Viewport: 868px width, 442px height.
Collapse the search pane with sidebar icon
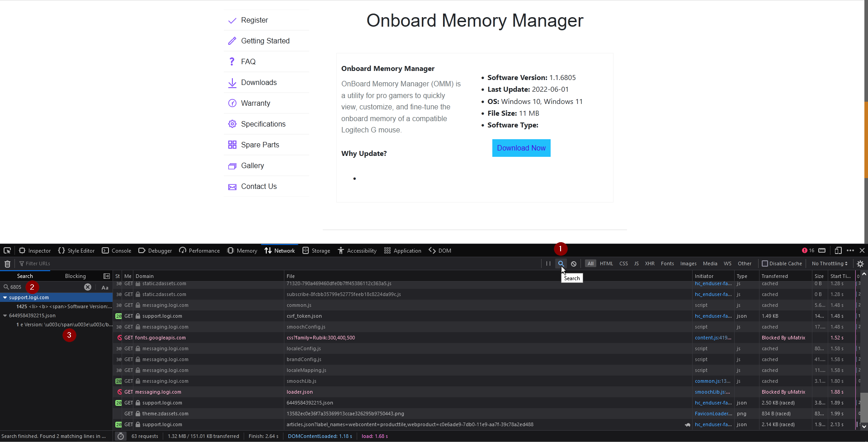[x=107, y=276]
